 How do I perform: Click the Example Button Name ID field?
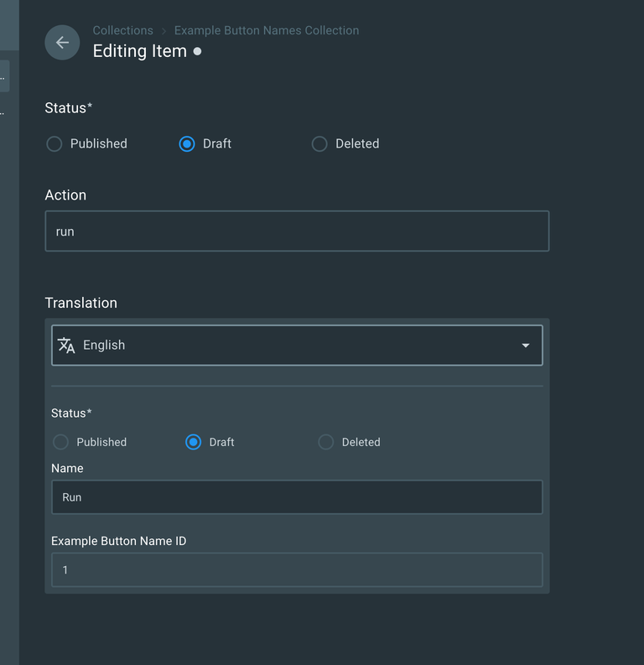(x=297, y=570)
